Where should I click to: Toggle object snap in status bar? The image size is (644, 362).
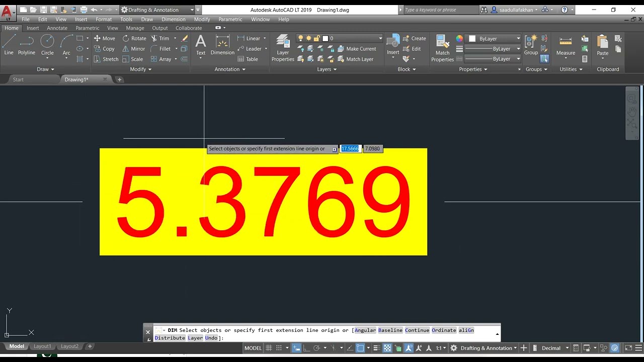pyautogui.click(x=360, y=348)
